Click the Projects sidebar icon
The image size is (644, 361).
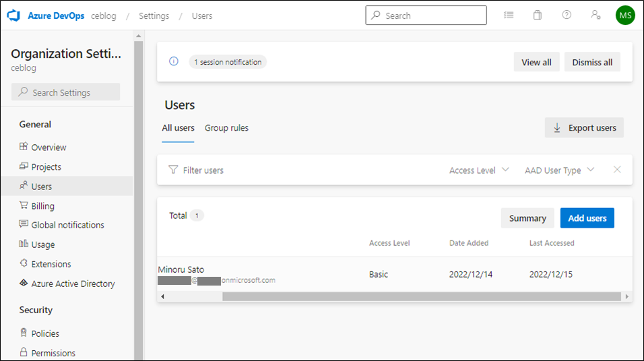pos(24,166)
